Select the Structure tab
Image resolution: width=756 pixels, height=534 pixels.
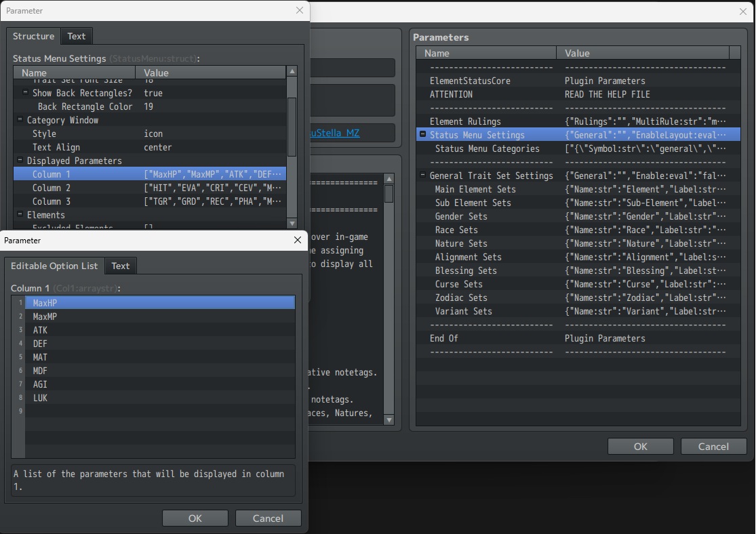[x=33, y=36]
